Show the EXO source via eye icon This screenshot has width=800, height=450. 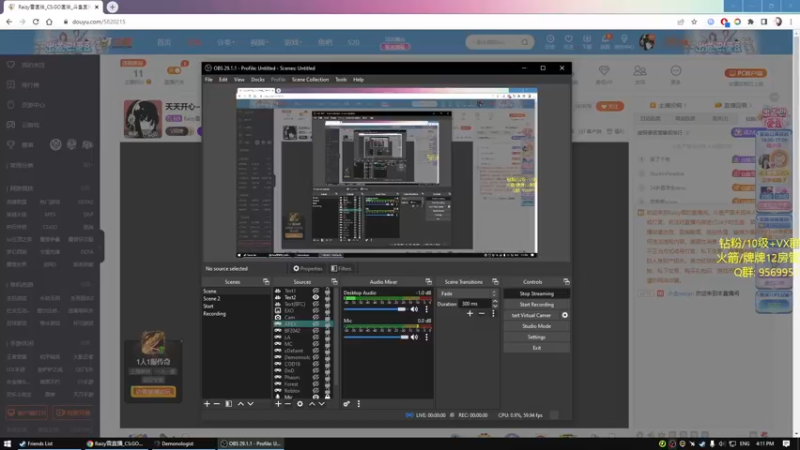(316, 311)
